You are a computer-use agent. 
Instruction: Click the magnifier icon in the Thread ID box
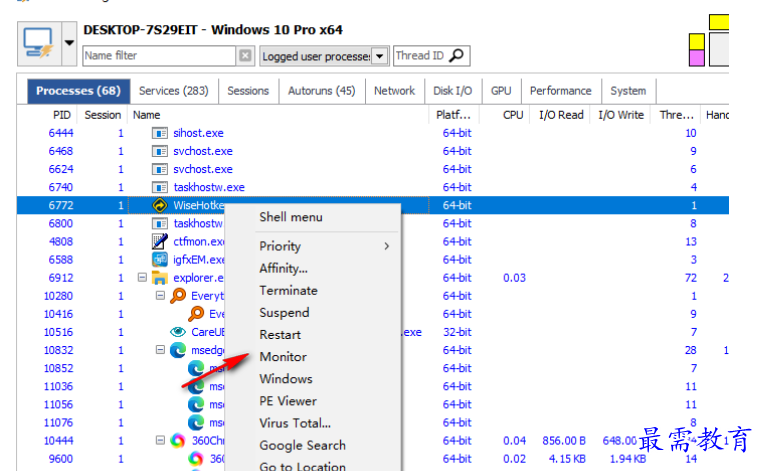(x=457, y=56)
